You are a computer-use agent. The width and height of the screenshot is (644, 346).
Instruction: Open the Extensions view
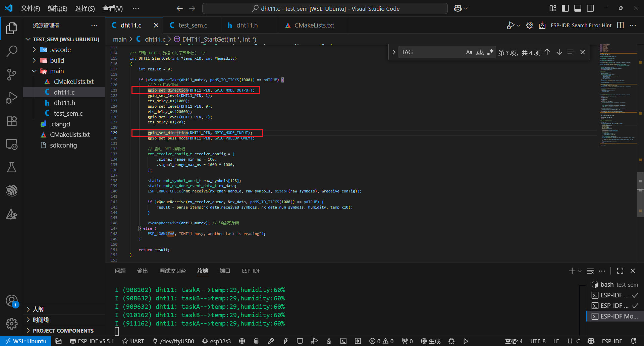(x=11, y=121)
